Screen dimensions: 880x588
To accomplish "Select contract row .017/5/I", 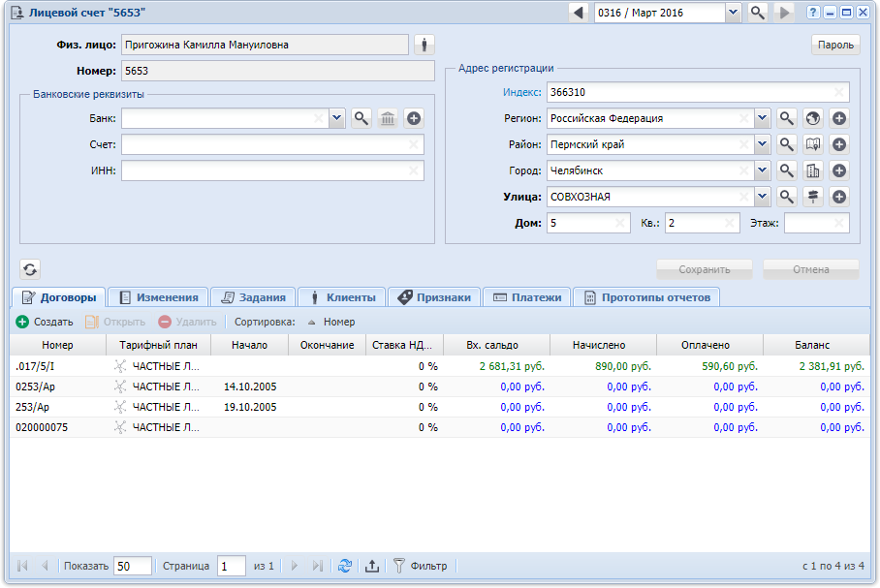I will pyautogui.click(x=440, y=366).
